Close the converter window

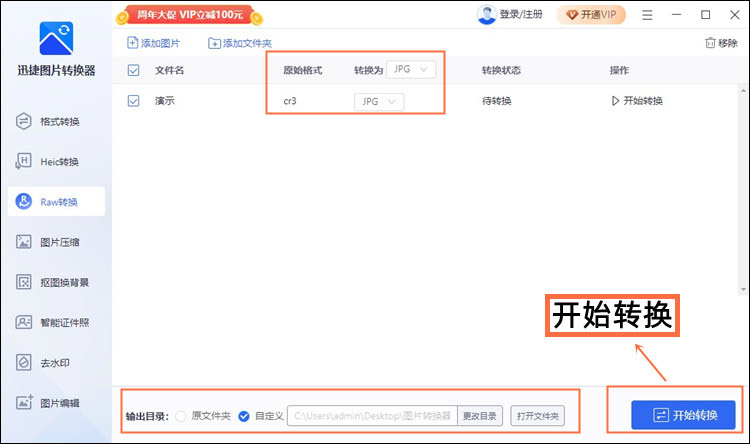(x=735, y=15)
